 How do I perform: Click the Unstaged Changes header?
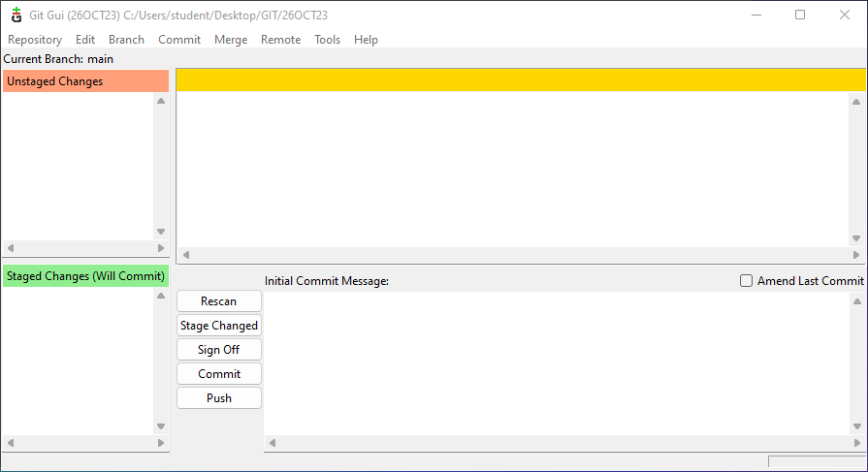click(x=85, y=81)
